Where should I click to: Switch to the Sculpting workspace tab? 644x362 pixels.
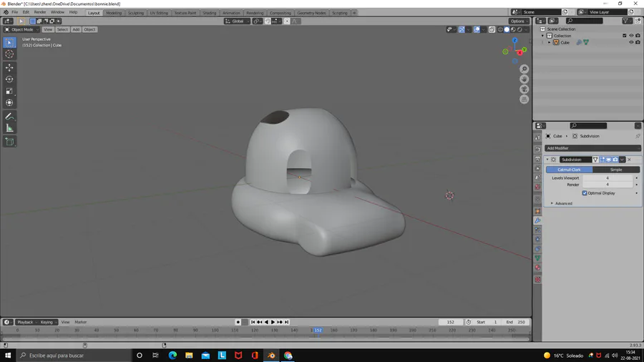coord(135,13)
